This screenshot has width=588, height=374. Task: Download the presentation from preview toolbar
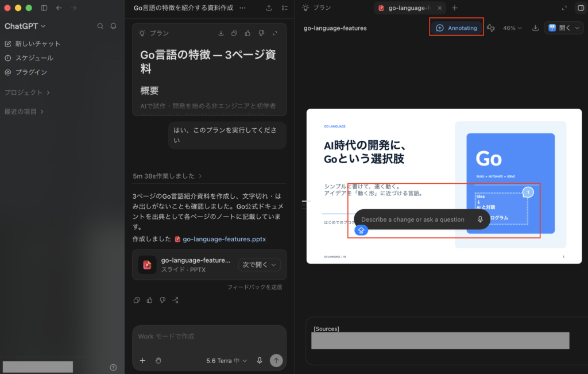point(536,28)
